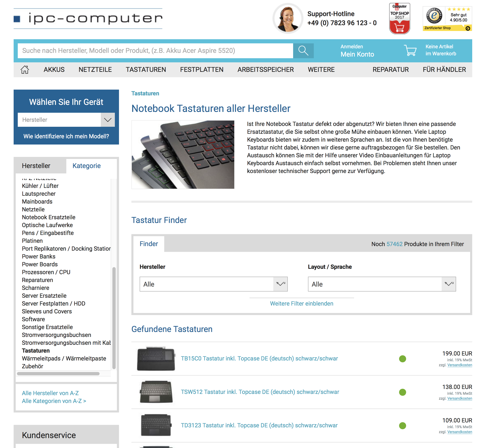Click the TB15C0 keyboard thumbnail

(x=156, y=359)
